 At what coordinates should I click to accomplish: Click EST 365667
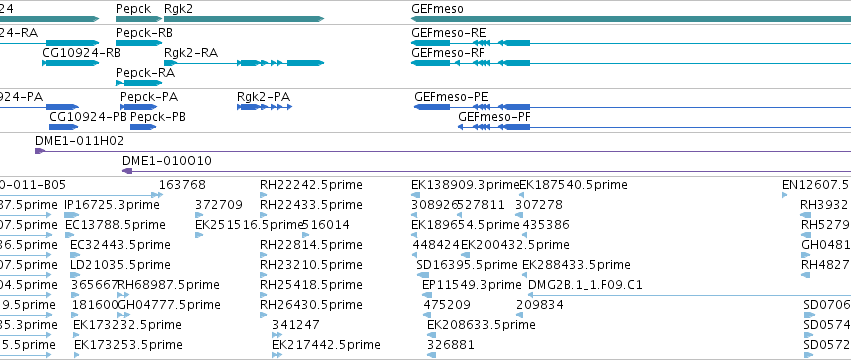point(94,285)
